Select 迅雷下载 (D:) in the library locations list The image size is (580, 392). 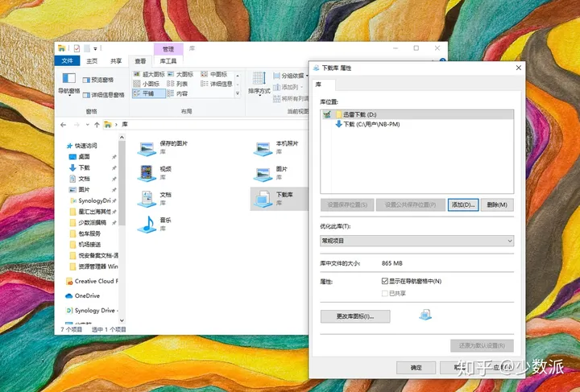(x=417, y=114)
